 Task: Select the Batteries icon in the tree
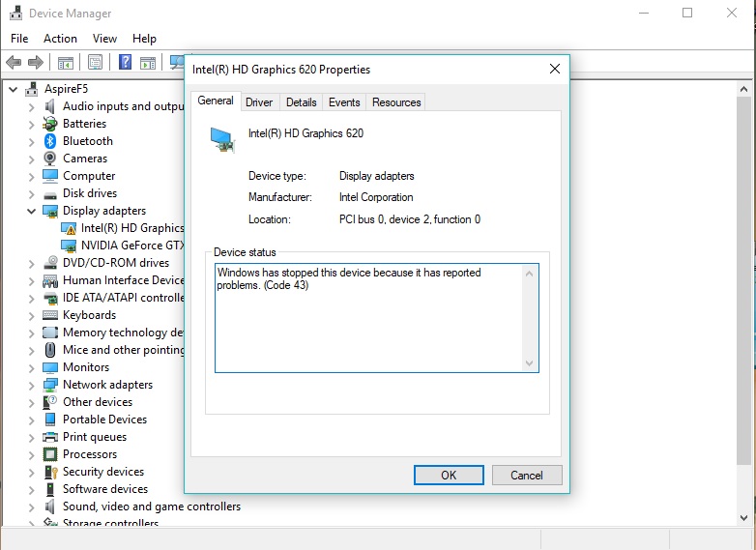pyautogui.click(x=49, y=124)
